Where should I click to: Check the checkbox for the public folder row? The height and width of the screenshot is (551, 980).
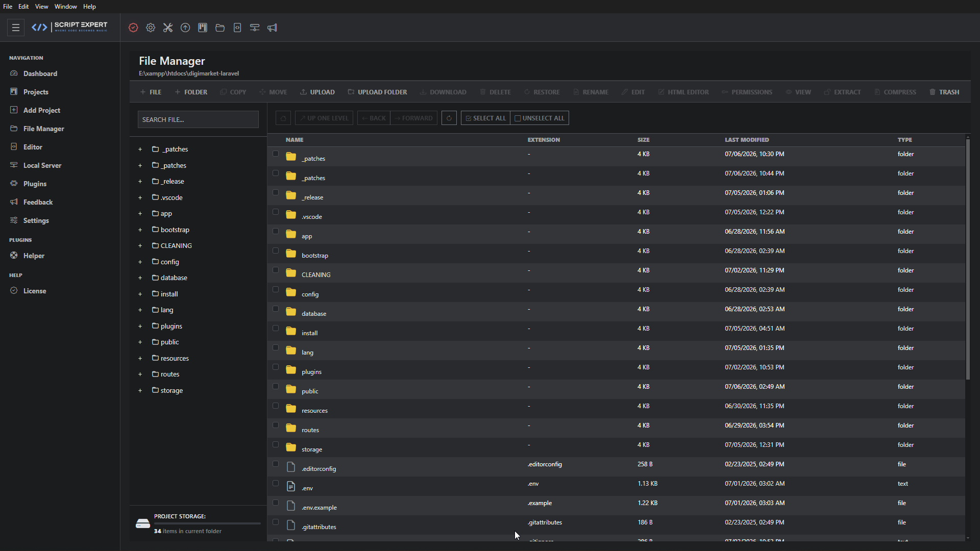tap(276, 386)
